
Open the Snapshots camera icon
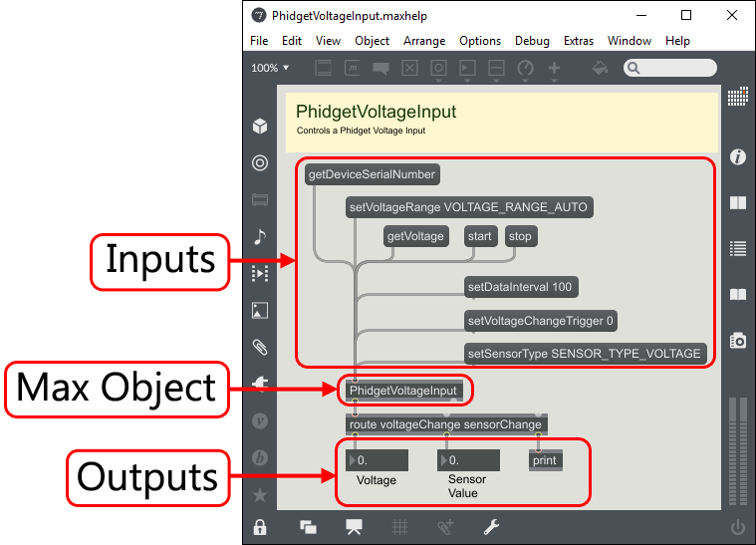[x=738, y=341]
